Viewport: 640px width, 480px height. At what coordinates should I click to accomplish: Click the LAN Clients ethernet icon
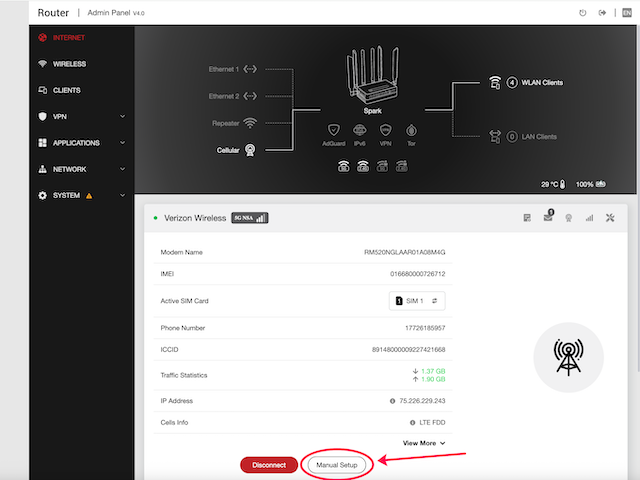tap(495, 137)
